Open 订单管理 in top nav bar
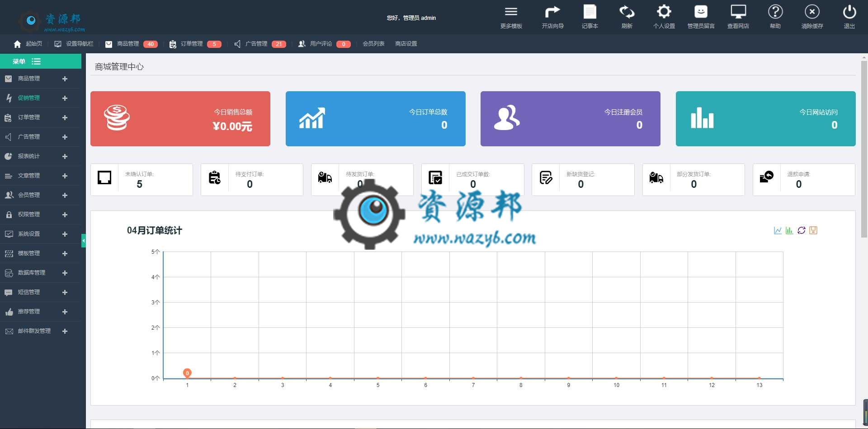 pyautogui.click(x=192, y=44)
